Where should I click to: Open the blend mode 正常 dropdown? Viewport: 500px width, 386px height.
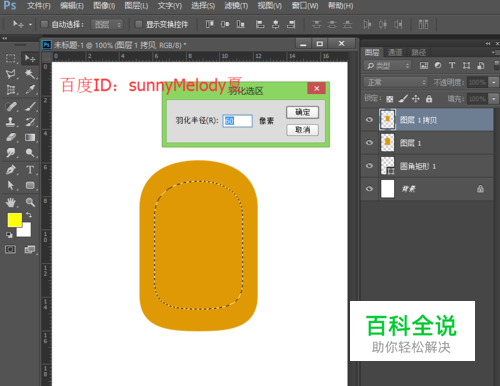pyautogui.click(x=395, y=82)
